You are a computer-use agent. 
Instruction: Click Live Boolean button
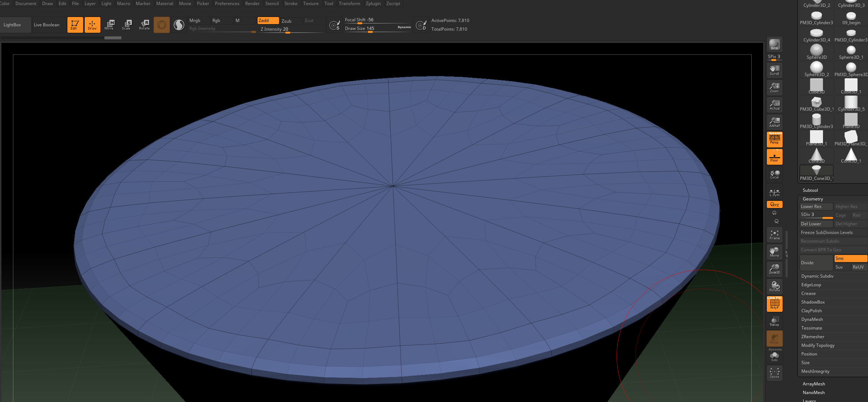(x=49, y=25)
